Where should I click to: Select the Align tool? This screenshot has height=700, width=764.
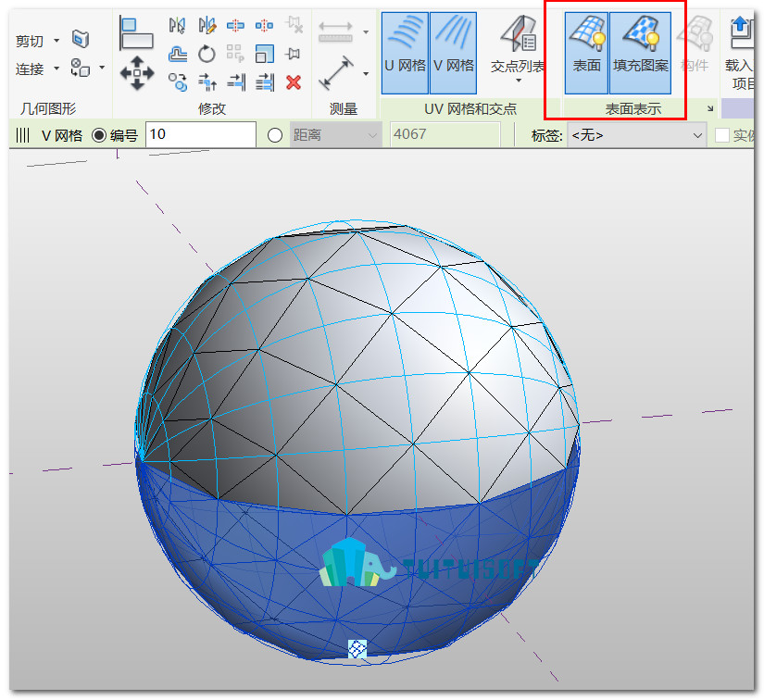click(136, 33)
